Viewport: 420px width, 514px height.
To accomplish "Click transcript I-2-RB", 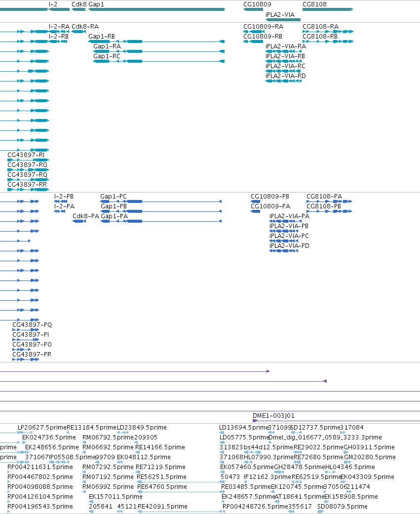I will [x=58, y=41].
